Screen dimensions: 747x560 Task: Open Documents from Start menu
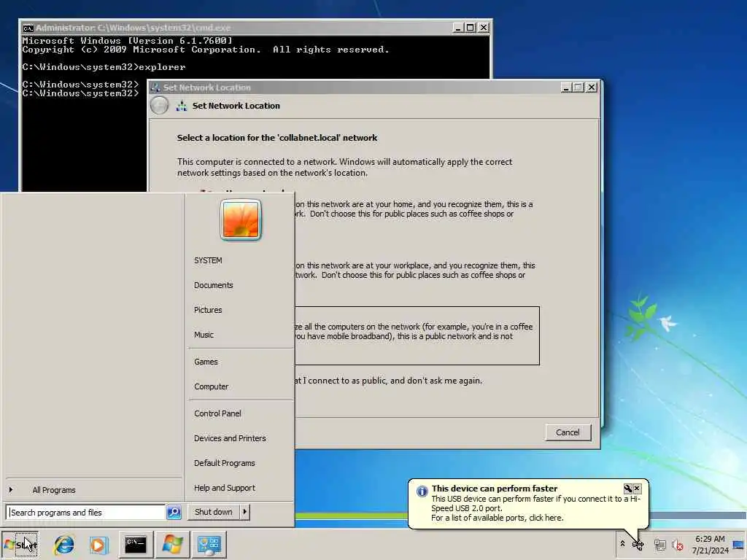click(x=214, y=285)
